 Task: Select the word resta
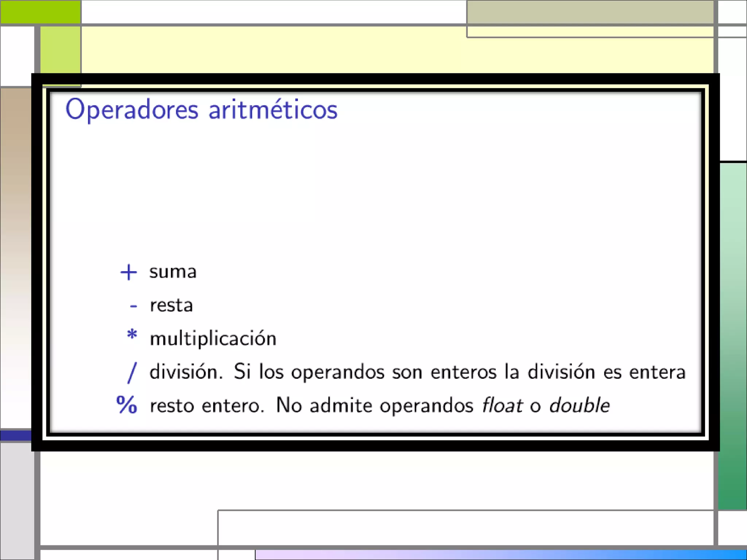[x=171, y=306]
